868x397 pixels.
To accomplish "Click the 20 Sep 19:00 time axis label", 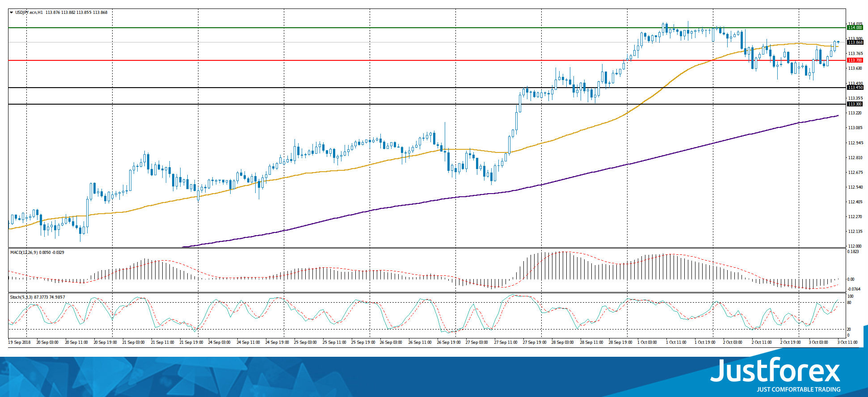I will (x=105, y=342).
